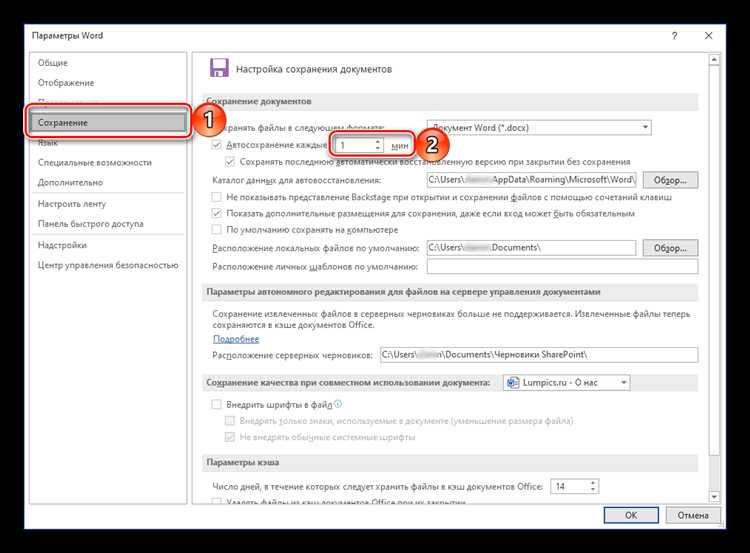
Task: Open the file format dropdown Документ Word
Action: coord(539,127)
